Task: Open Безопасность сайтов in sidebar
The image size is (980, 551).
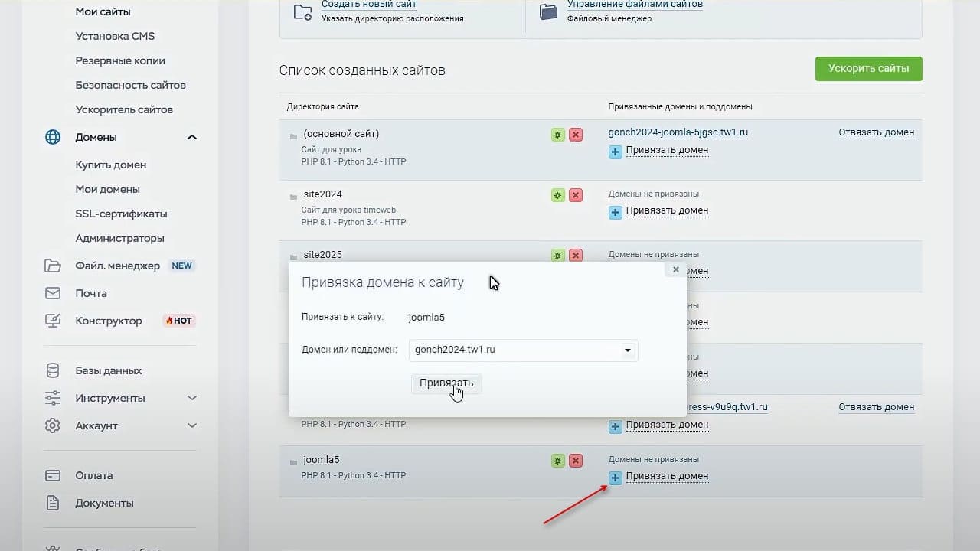Action: click(131, 85)
